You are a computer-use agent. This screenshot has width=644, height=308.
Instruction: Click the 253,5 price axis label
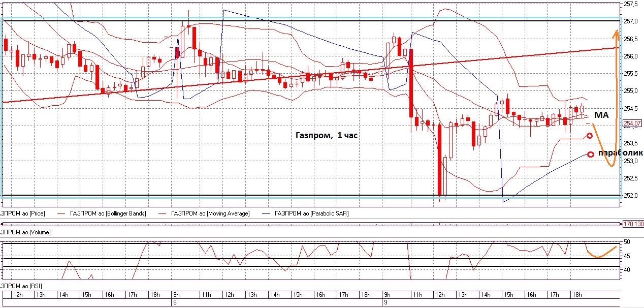point(631,144)
